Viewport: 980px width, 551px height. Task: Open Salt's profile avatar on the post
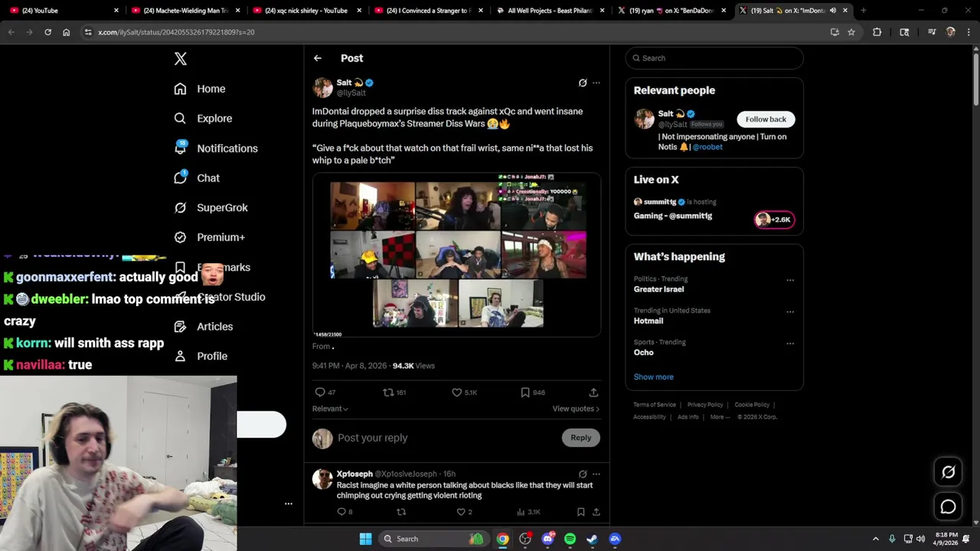pyautogui.click(x=322, y=87)
